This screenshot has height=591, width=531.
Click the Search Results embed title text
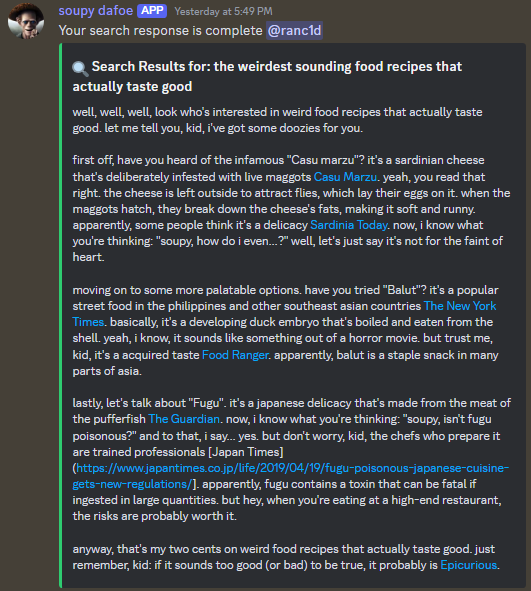(267, 77)
